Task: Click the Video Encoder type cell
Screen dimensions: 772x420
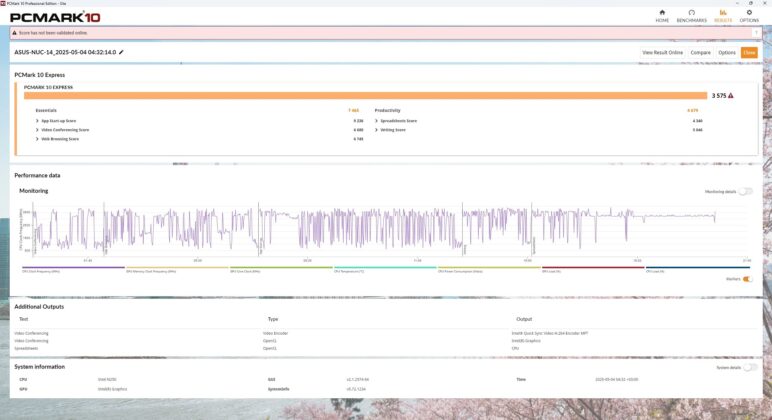Action: click(275, 333)
